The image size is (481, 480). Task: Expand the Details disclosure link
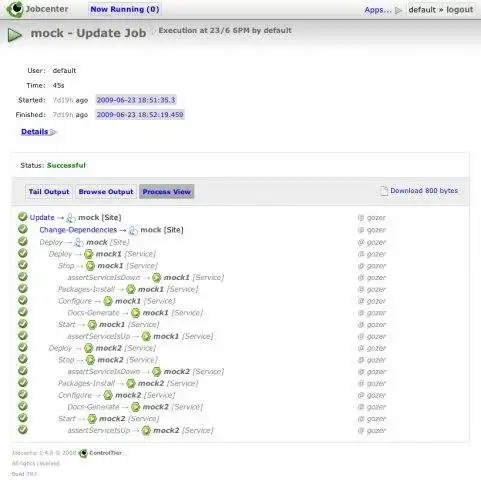click(x=38, y=132)
